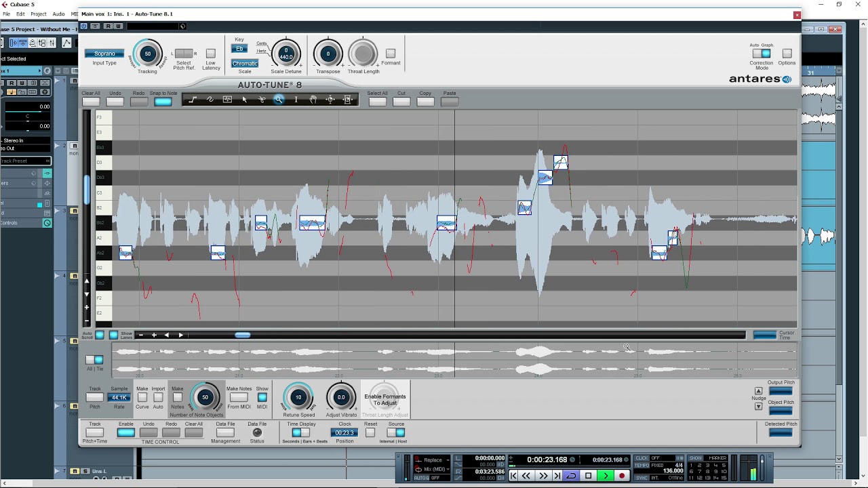The height and width of the screenshot is (488, 868).
Task: Toggle the All | Tie switch
Action: [x=94, y=360]
